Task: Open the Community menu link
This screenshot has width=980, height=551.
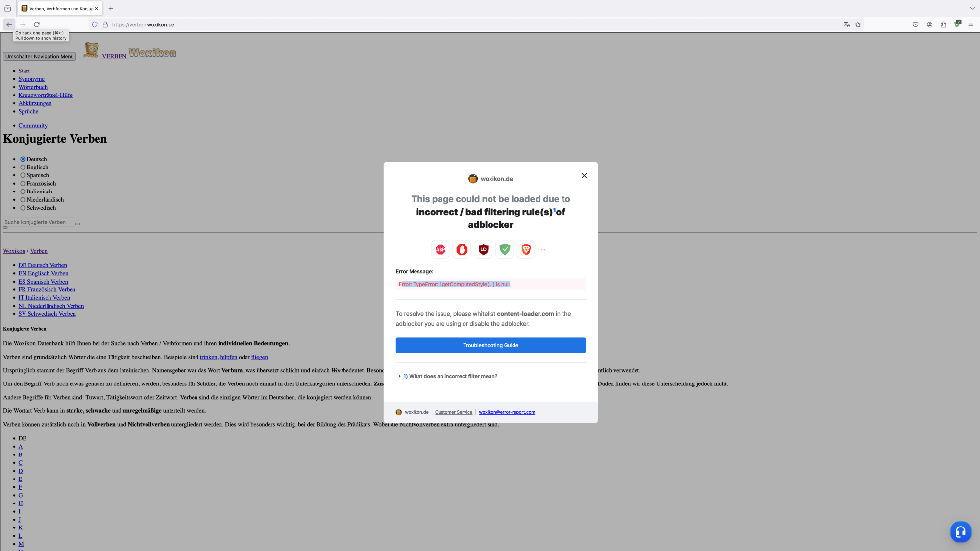Action: pyautogui.click(x=33, y=126)
